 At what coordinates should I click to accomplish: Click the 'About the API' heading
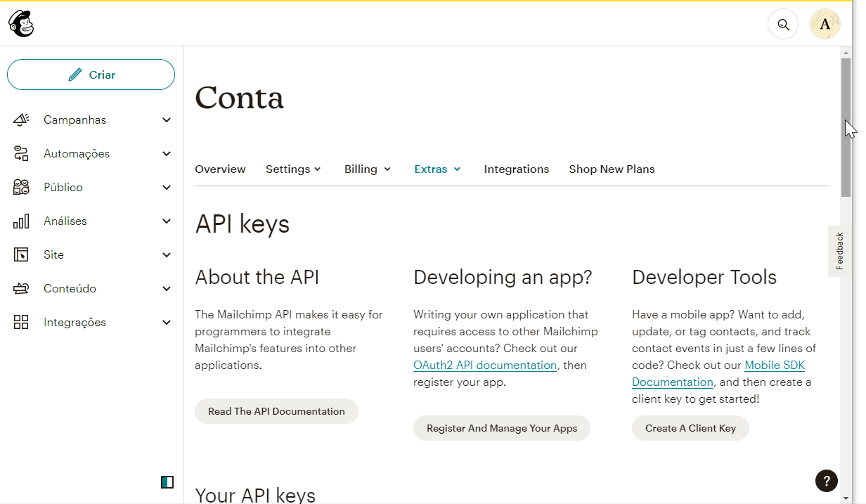[x=257, y=278]
